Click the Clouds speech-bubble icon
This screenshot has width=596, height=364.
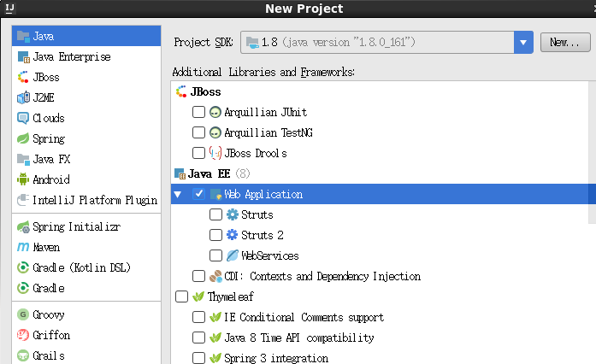[x=23, y=118]
